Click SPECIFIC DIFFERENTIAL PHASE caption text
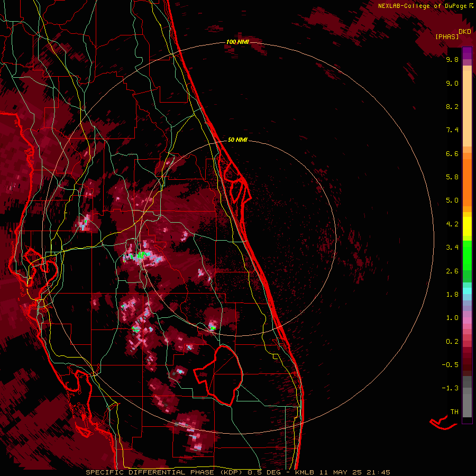476x476 pixels. tap(149, 472)
